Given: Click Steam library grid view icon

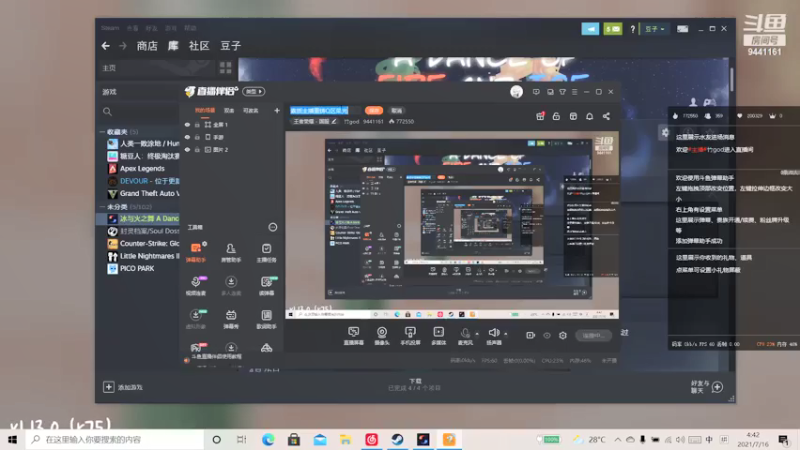Looking at the screenshot, I should point(226,67).
